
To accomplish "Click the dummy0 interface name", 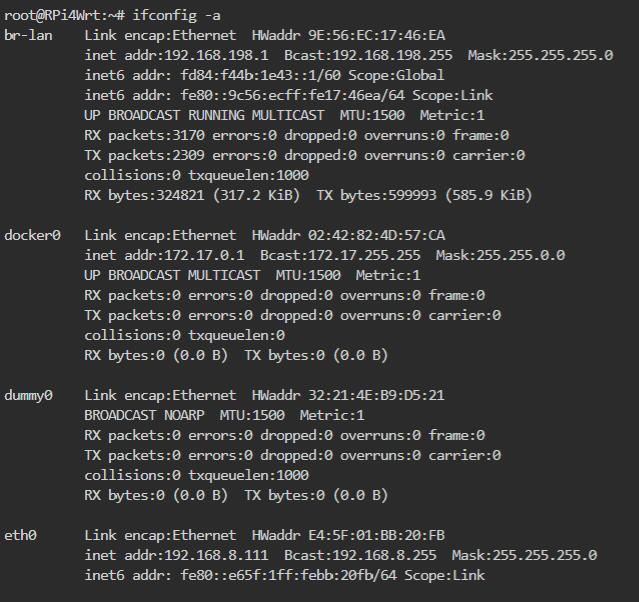I will pos(28,395).
